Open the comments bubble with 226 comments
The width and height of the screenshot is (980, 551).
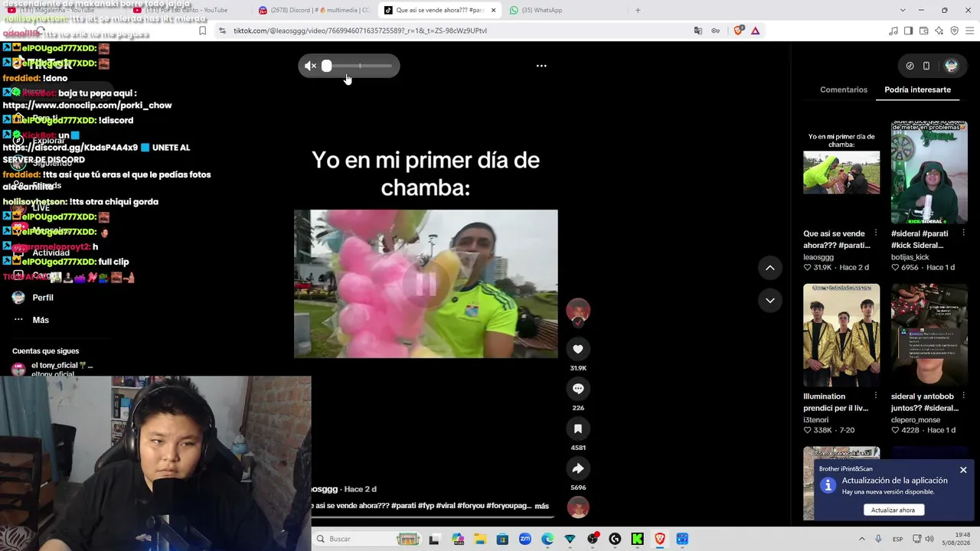point(578,389)
